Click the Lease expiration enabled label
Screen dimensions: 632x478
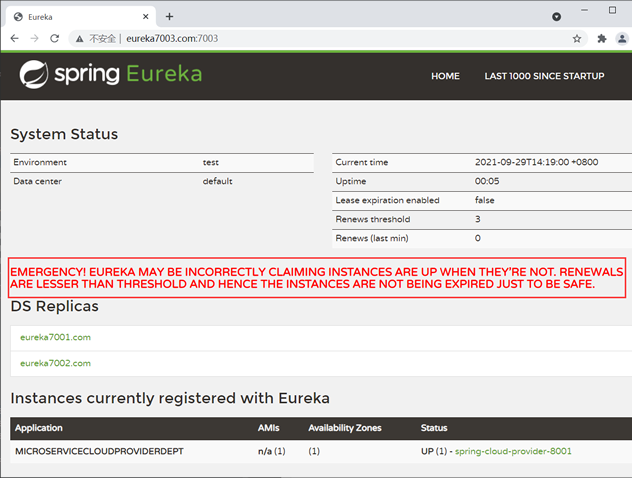point(387,200)
